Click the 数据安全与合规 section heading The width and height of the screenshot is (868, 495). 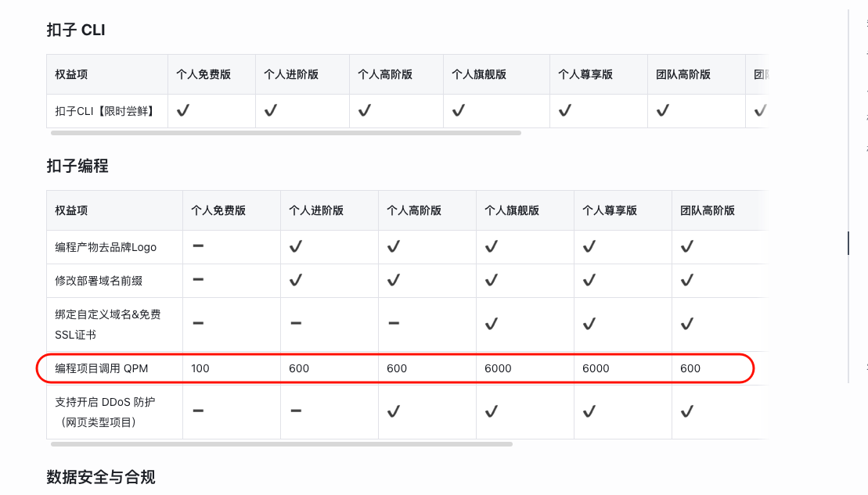(101, 477)
